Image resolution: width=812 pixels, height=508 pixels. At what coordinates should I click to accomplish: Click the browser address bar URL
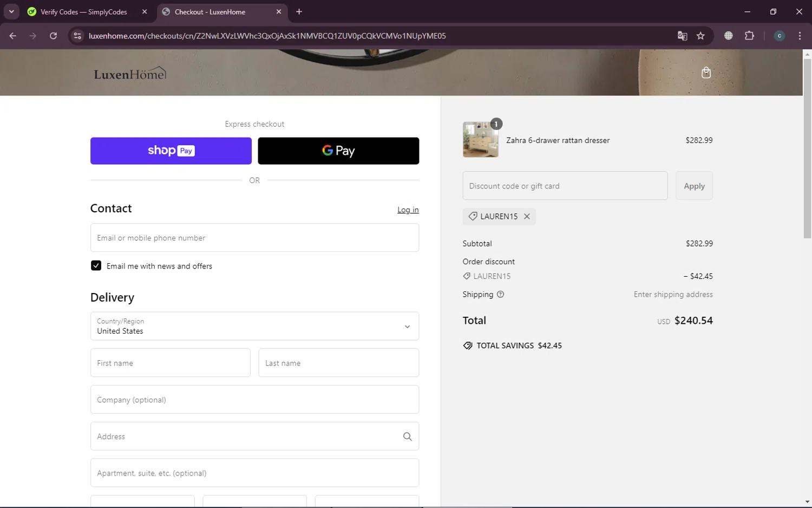(267, 36)
